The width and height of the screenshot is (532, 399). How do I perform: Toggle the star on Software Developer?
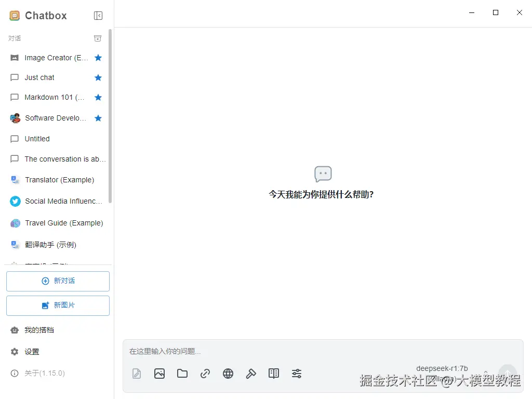[x=98, y=118]
